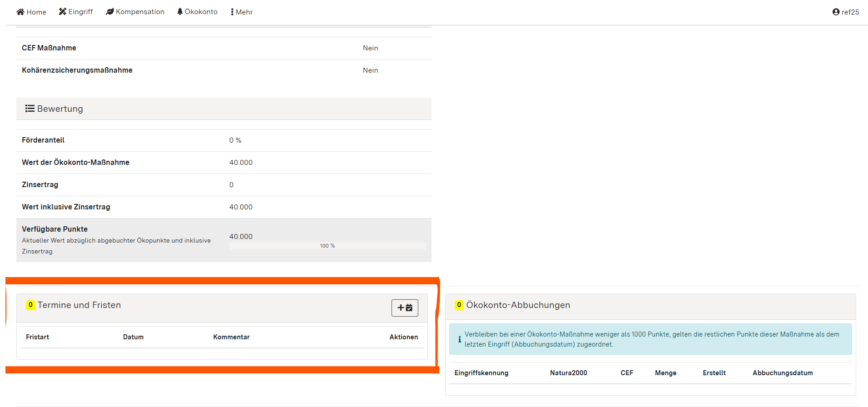Click the user avatar icon beside ref25
868x407 pixels.
click(x=836, y=12)
